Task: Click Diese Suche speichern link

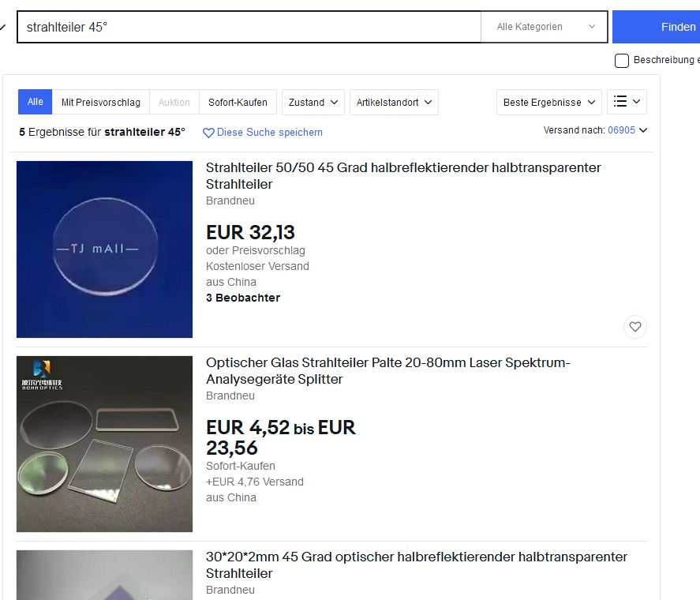Action: pos(269,133)
